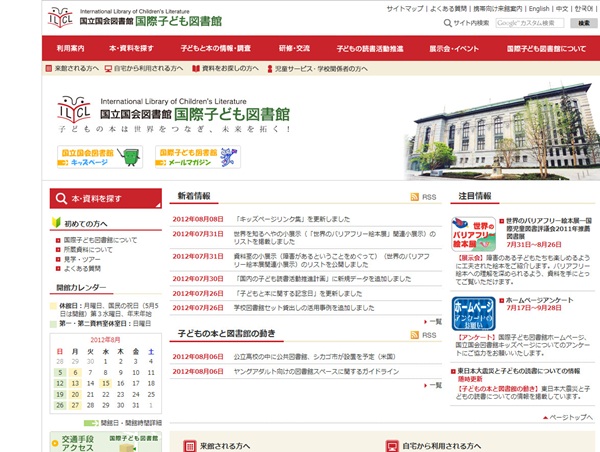The image size is (600, 452).
Task: Click the 一覧 link under 子どもの本と図書館の動き
Action: pos(435,385)
